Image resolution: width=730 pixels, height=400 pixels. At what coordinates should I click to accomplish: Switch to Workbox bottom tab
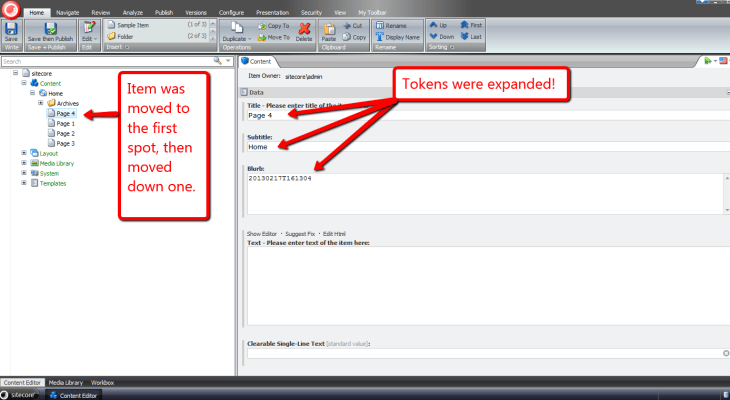click(102, 382)
